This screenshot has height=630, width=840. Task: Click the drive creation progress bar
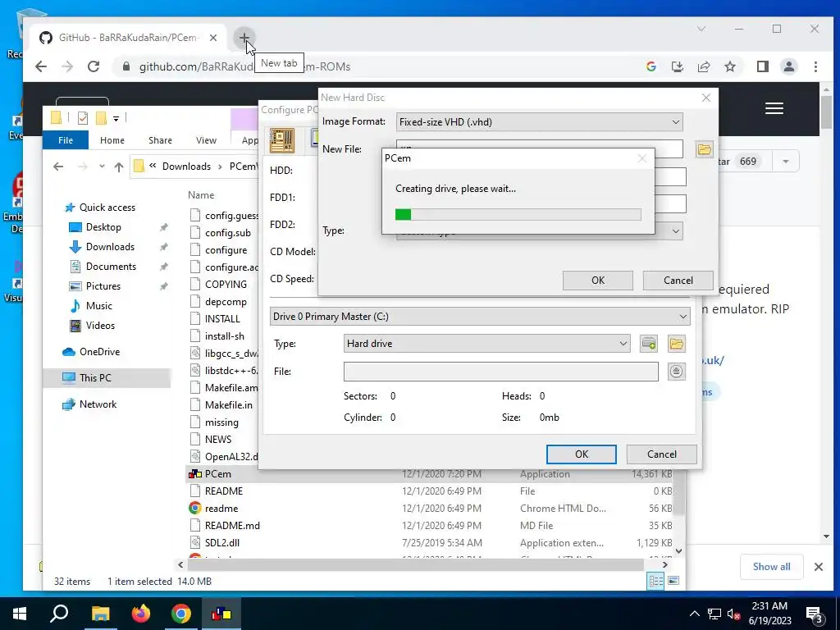tap(518, 214)
